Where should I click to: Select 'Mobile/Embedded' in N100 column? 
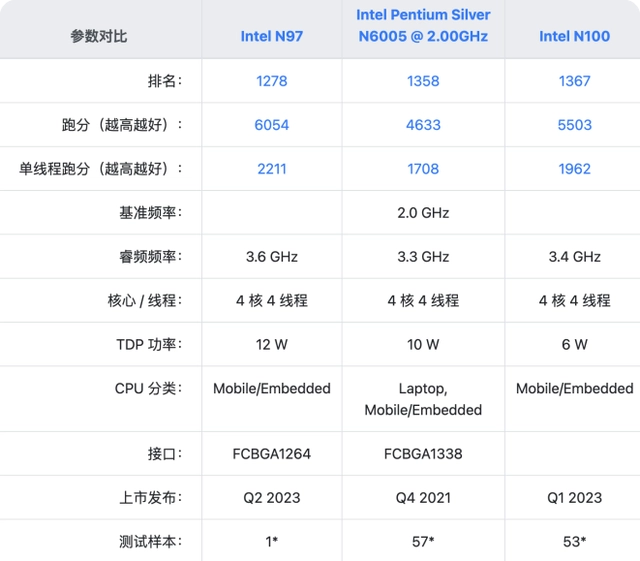click(x=574, y=388)
